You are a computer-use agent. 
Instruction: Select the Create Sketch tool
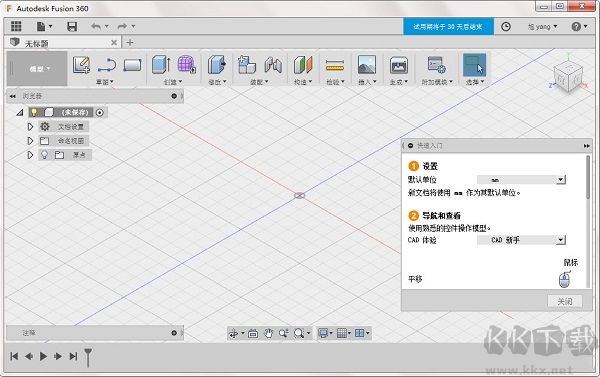[x=81, y=65]
